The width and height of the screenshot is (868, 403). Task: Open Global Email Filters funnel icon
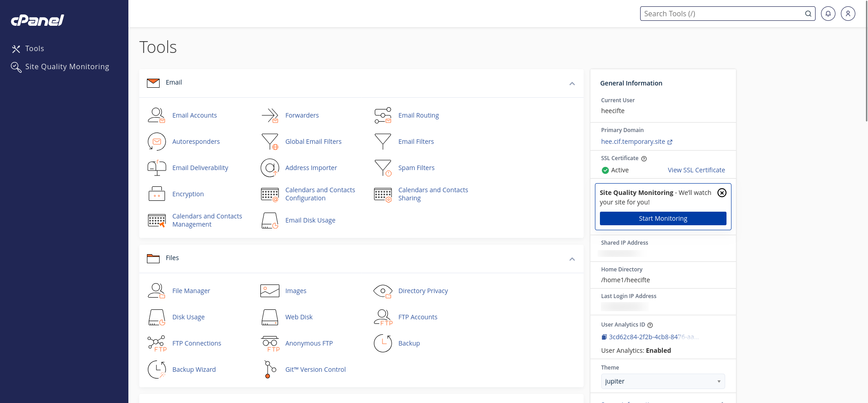(270, 142)
